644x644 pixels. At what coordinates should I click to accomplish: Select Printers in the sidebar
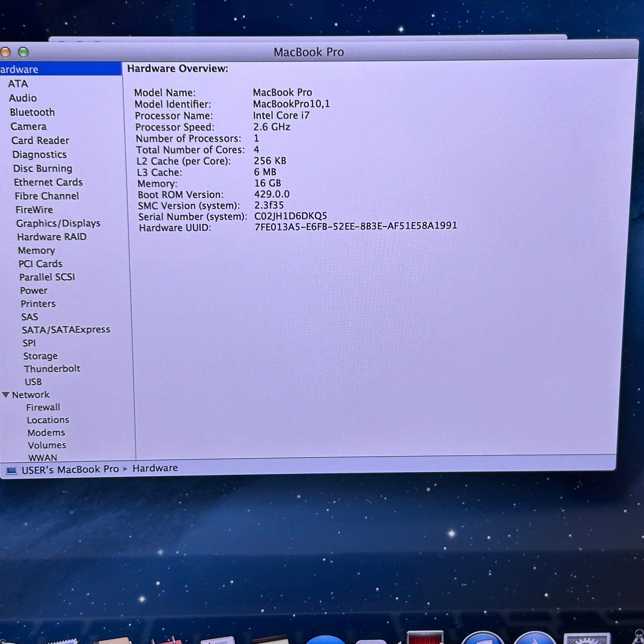coord(38,304)
